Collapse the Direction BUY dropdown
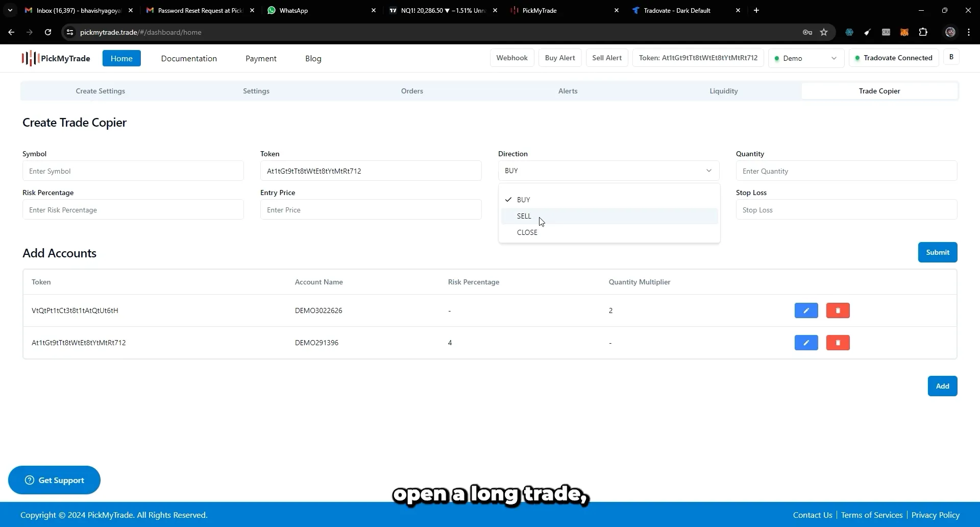This screenshot has height=527, width=980. coord(608,171)
